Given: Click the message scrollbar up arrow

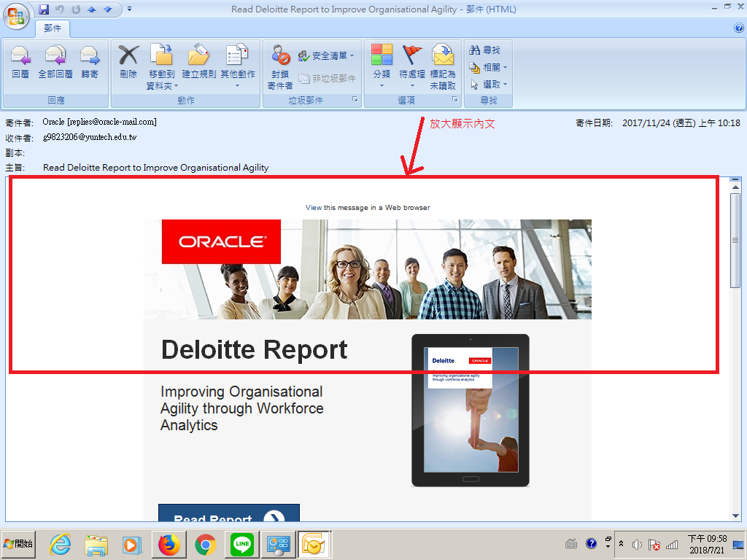Looking at the screenshot, I should 735,187.
